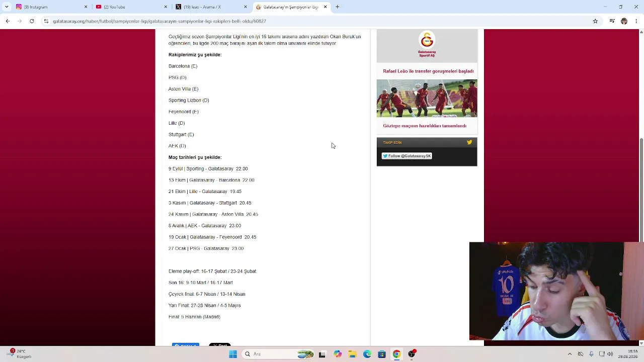
Task: Click the text 'Sporting Lizbon (D)'
Action: 189,101
